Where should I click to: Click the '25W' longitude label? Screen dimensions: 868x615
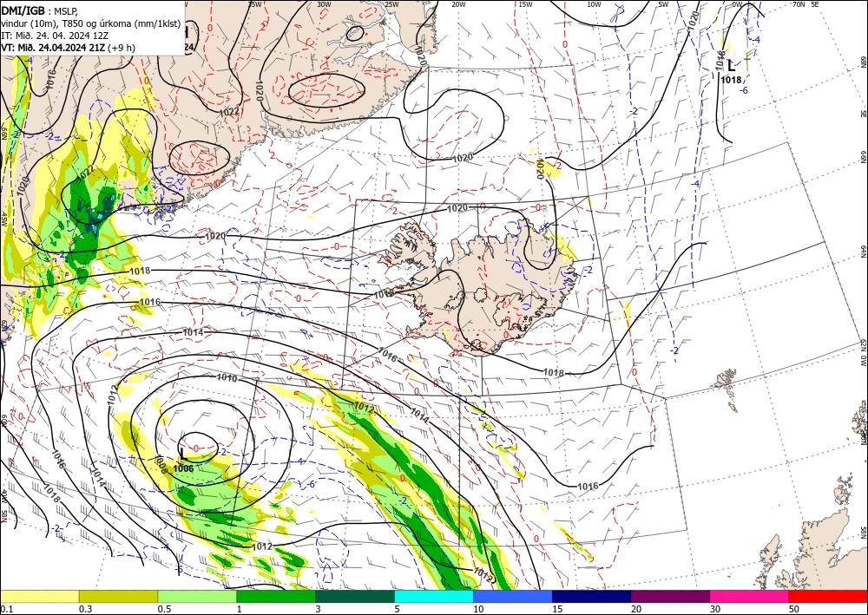point(392,3)
